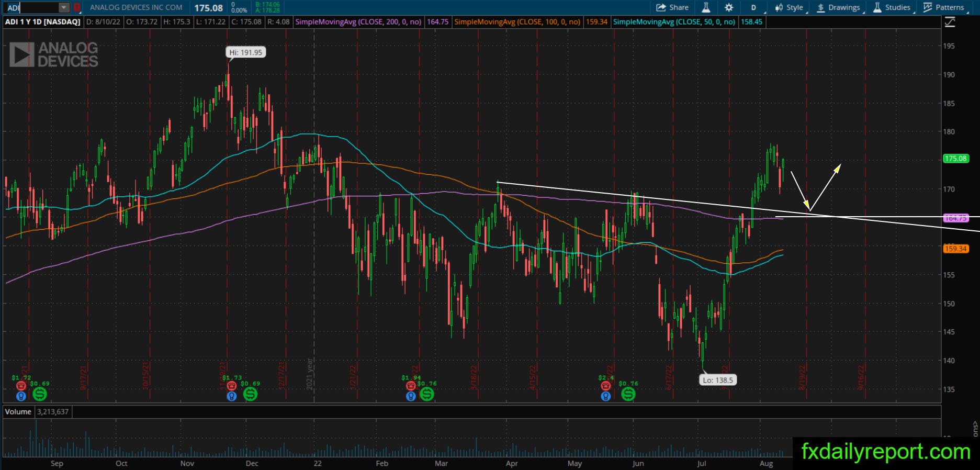
Task: Click the price scale icon above the axis
Action: tap(950, 22)
